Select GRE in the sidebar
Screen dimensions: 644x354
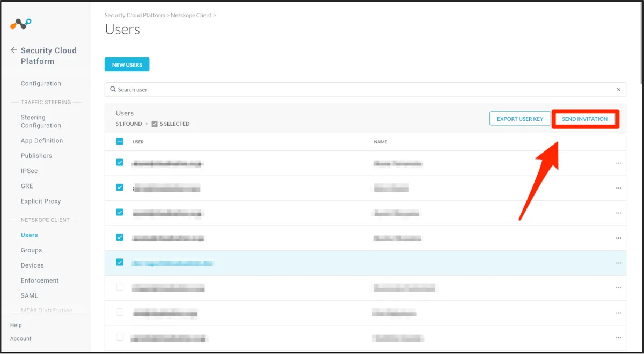(x=27, y=186)
